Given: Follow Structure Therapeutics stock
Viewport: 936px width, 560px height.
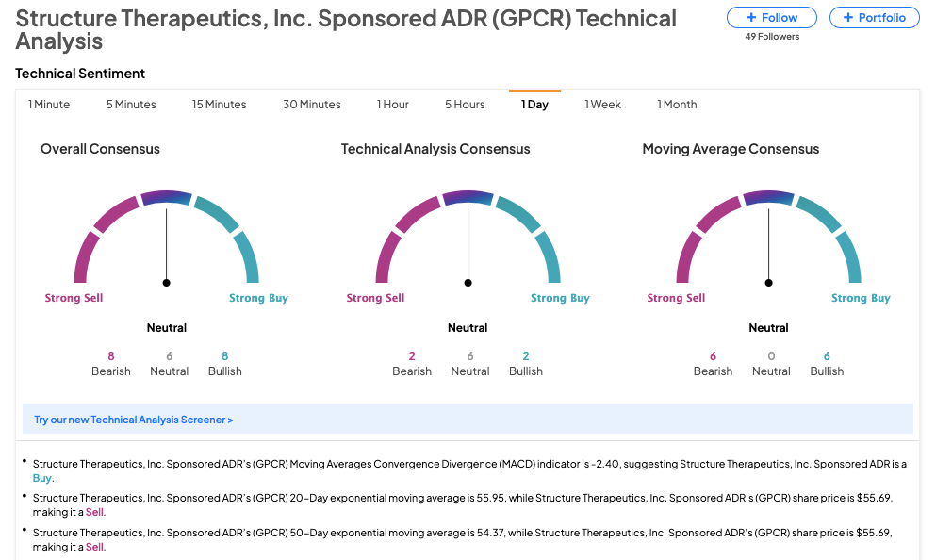Looking at the screenshot, I should (x=771, y=17).
